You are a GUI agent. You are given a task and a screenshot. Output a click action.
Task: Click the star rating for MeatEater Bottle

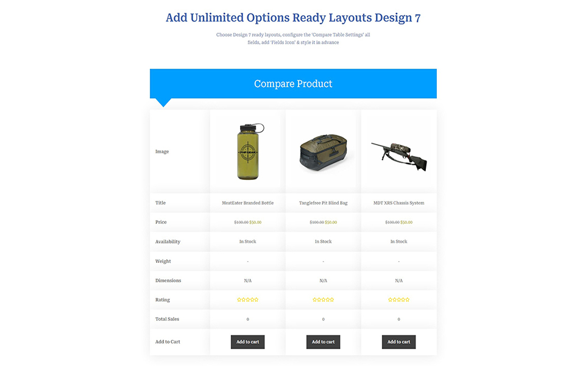[247, 300]
